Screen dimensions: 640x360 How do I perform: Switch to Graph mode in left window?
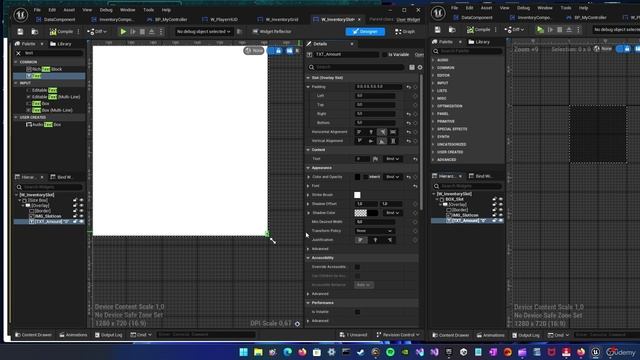pyautogui.click(x=405, y=31)
